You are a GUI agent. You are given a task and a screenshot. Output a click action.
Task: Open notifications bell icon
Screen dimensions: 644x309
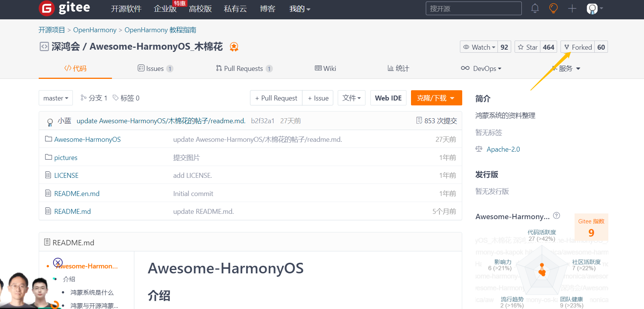click(x=535, y=8)
